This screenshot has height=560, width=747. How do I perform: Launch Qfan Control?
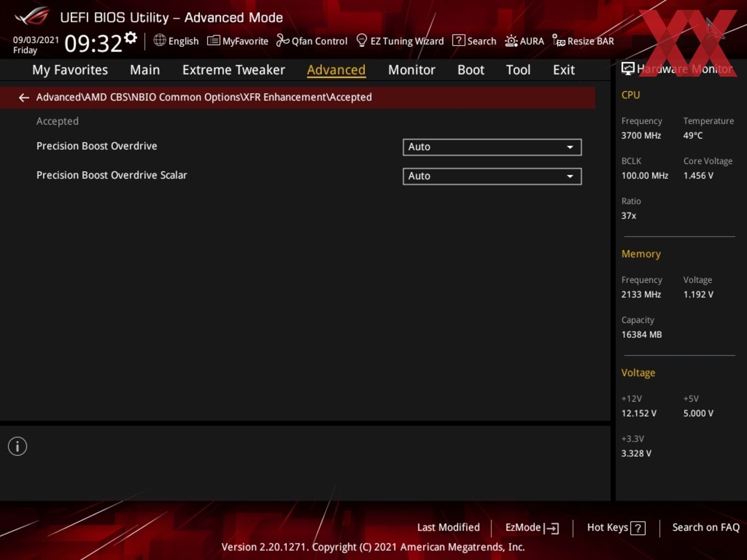(x=311, y=41)
